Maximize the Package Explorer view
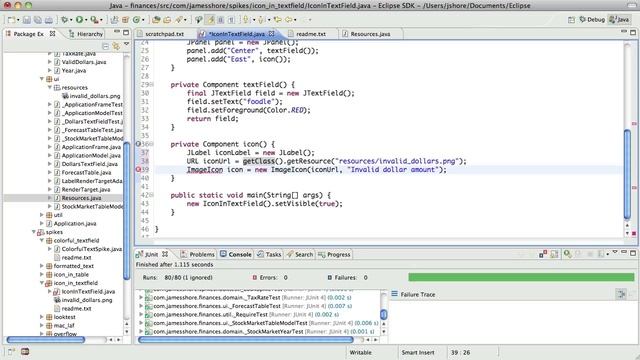The image size is (640, 360). pos(126,32)
